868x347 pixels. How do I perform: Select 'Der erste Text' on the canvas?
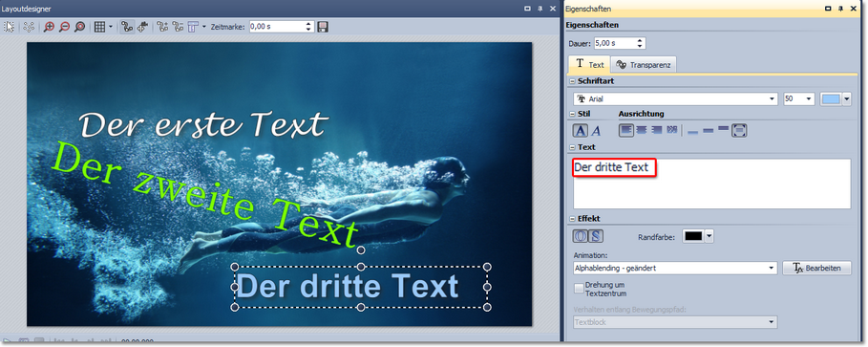pos(203,124)
